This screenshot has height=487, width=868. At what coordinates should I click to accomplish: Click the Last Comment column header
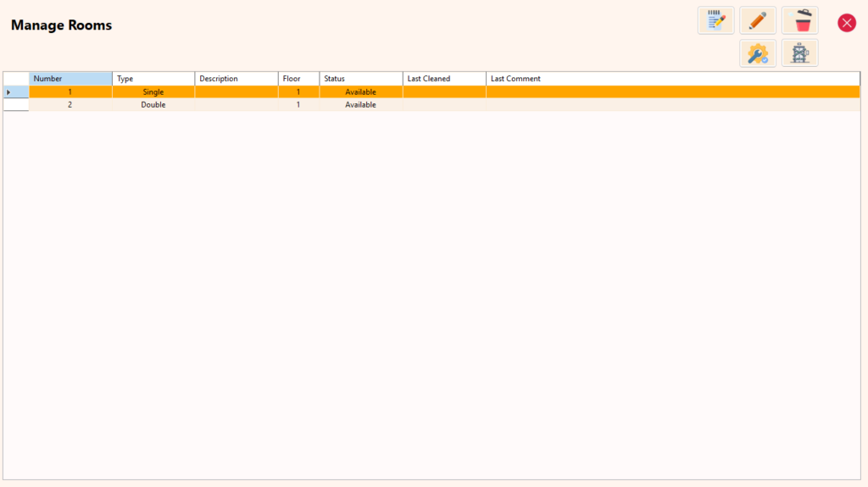(672, 79)
